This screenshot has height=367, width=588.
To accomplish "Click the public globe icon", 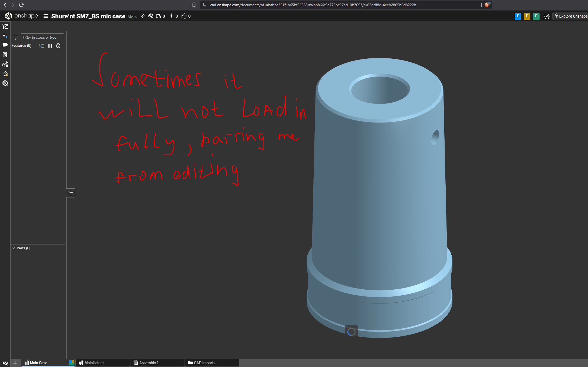I will point(151,16).
